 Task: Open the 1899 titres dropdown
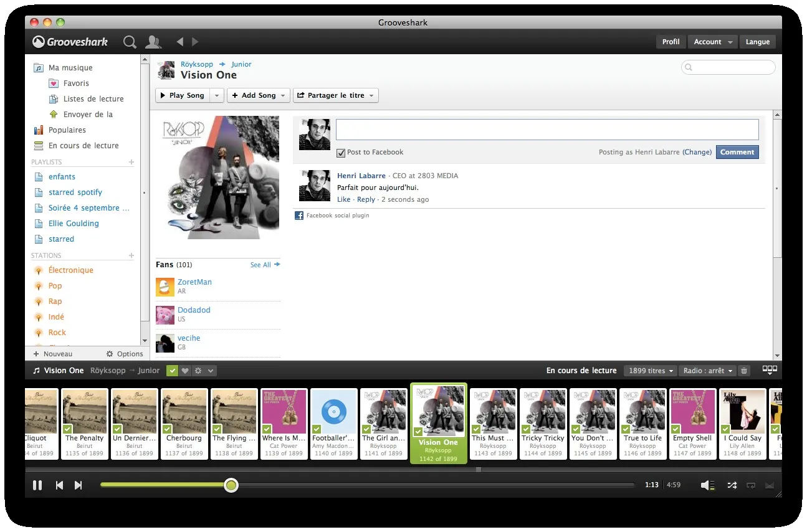(x=650, y=371)
